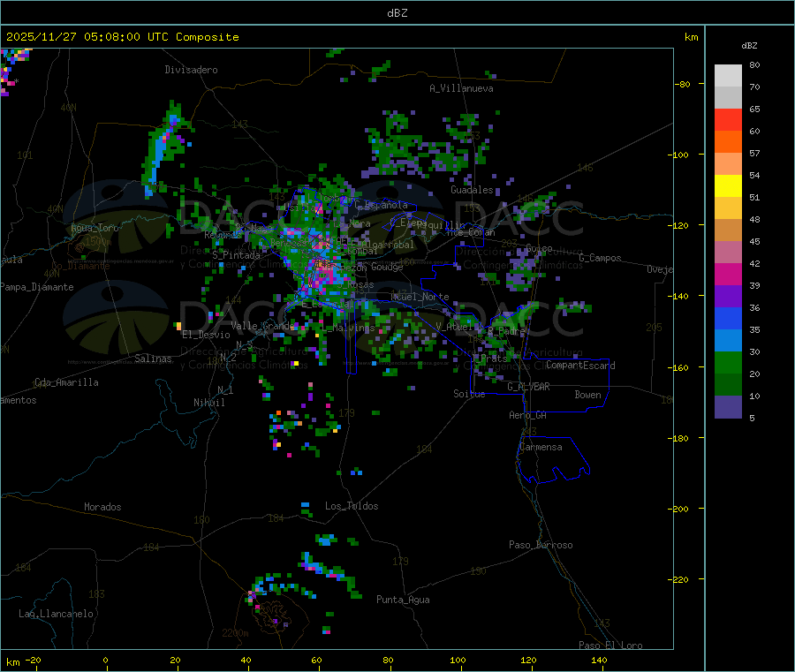The width and height of the screenshot is (795, 672).
Task: Click the dBZ heading above the color legend
Action: coord(749,46)
